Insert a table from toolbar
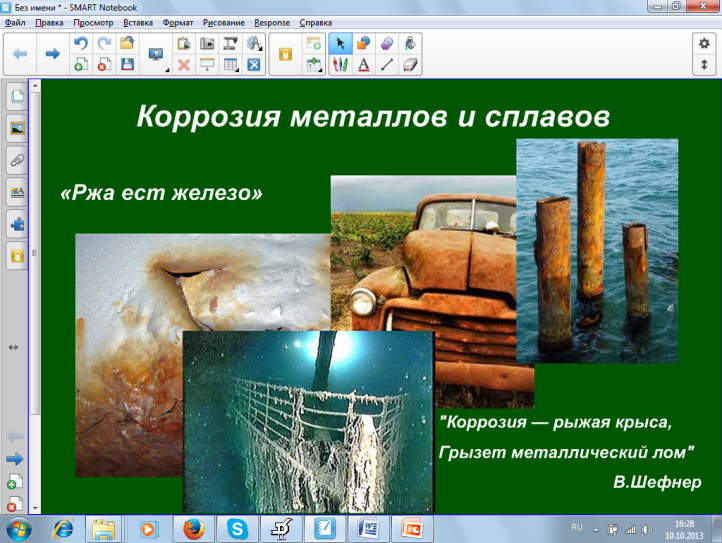 click(x=230, y=64)
